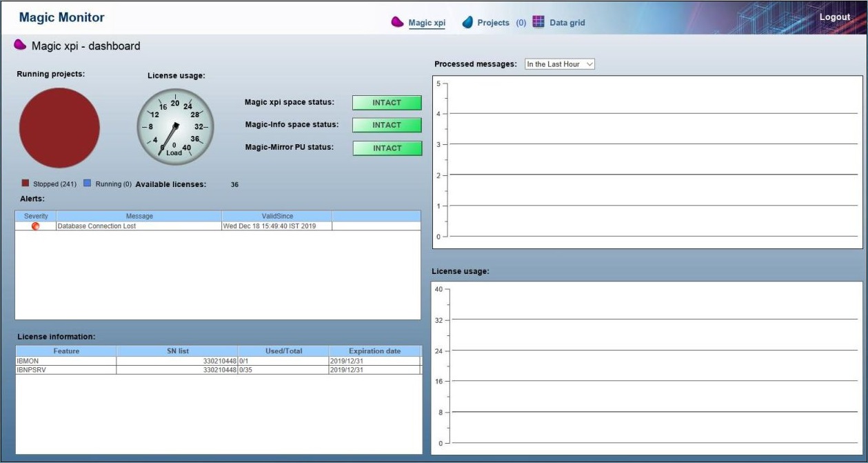Click the '0/1' used/total value

(x=243, y=361)
